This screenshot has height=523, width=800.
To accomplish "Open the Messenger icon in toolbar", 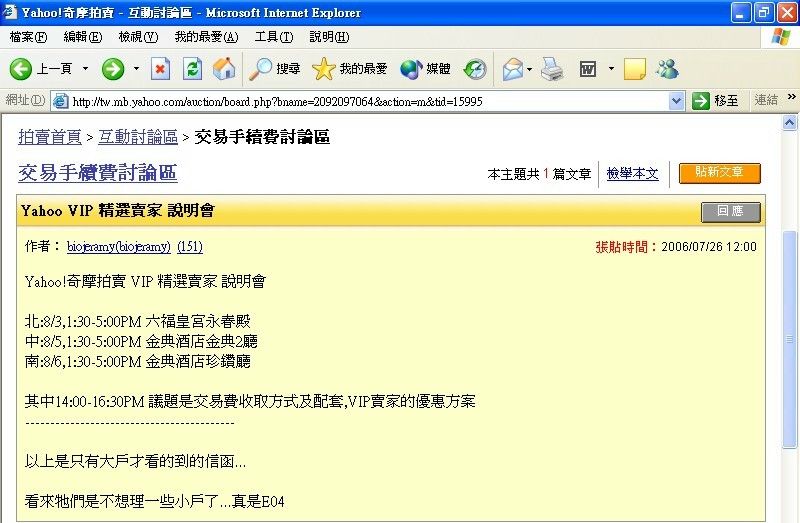I will [x=667, y=69].
